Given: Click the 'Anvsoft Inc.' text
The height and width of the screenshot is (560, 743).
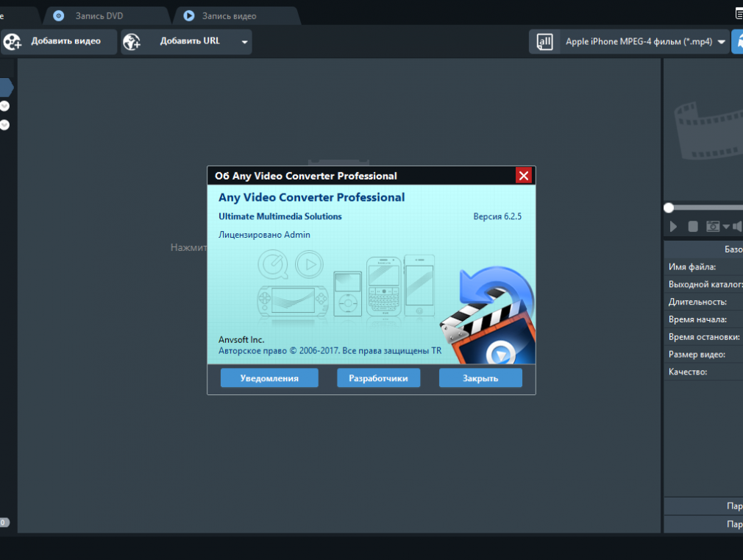Looking at the screenshot, I should tap(242, 340).
